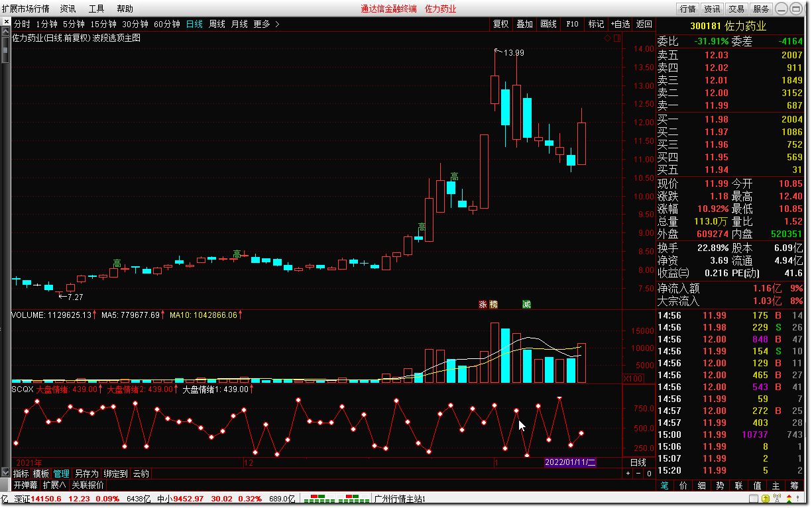812x508 pixels.
Task: Open the 复权 adjustment dropdown
Action: (x=501, y=24)
